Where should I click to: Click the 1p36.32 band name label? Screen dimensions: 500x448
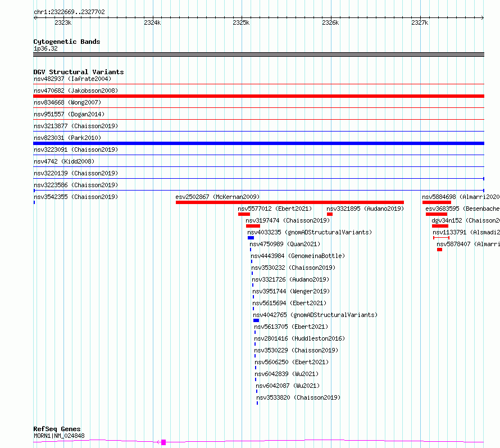pos(46,48)
